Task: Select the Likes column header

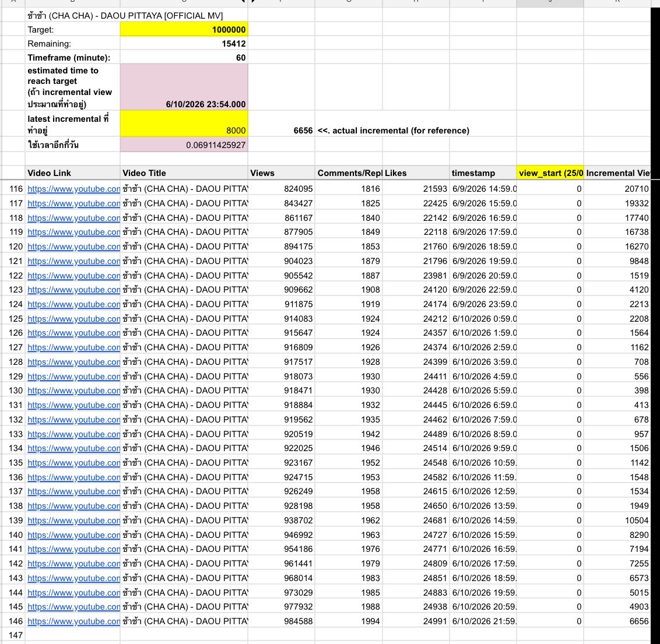Action: 416,173
